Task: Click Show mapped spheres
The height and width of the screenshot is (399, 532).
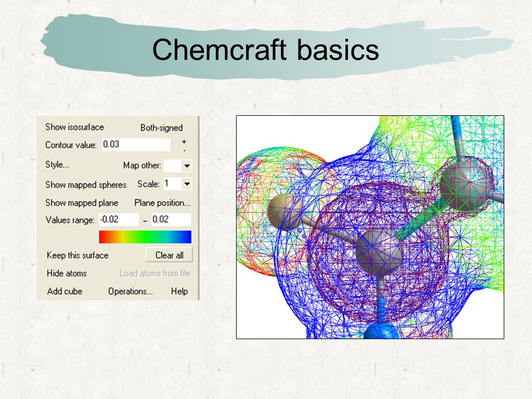Action: point(86,185)
